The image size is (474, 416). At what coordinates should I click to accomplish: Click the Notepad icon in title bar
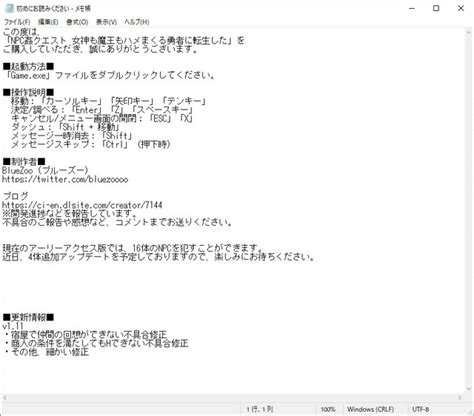[x=9, y=8]
